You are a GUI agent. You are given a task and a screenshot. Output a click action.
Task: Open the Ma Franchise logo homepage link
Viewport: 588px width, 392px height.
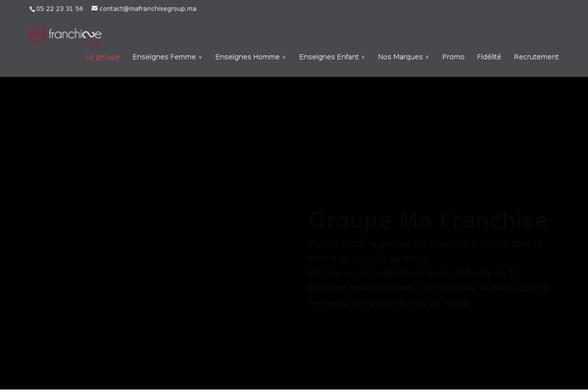point(66,35)
